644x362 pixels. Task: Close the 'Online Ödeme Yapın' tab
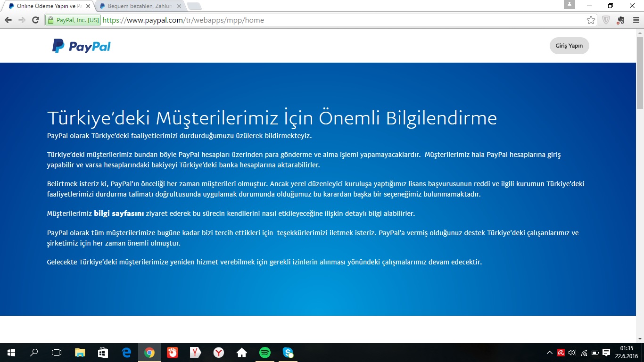coord(88,7)
